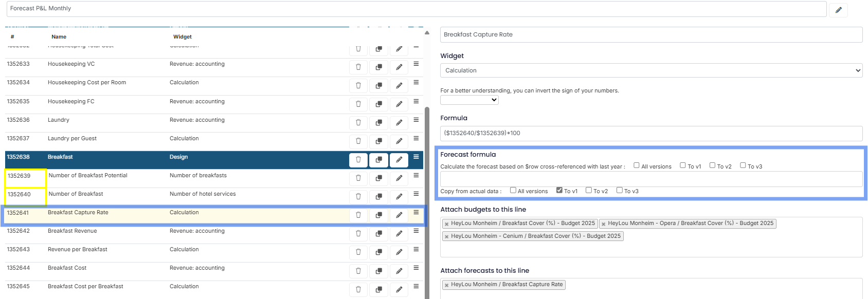868x299 pixels.
Task: Remove Opera Breakfast Cover Budget 2025 tag
Action: pos(603,224)
